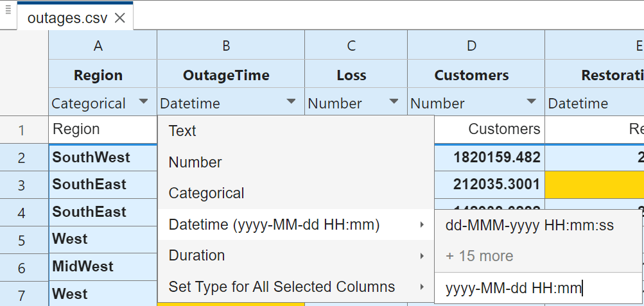The image size is (644, 306).
Task: Click the West cell in row 5
Action: click(x=103, y=239)
